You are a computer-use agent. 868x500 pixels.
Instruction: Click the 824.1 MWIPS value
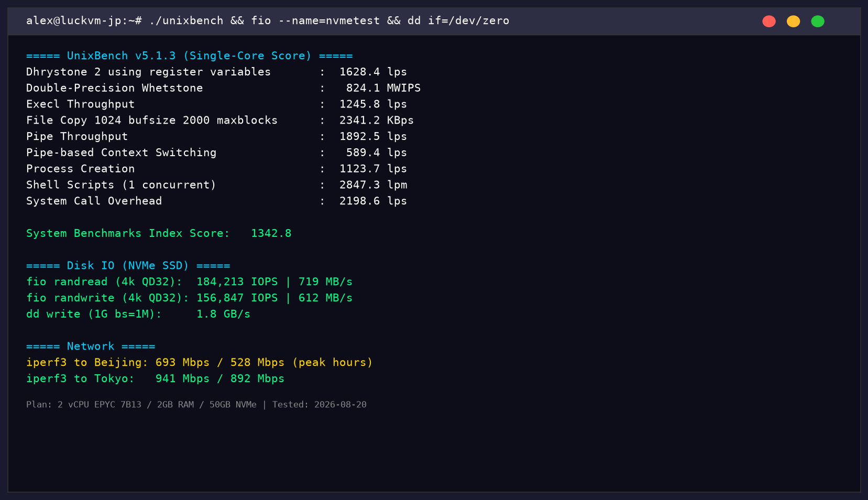point(383,88)
